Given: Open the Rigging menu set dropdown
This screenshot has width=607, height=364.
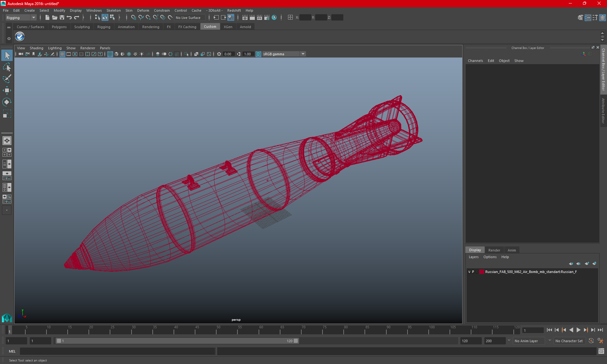Looking at the screenshot, I should 21,18.
